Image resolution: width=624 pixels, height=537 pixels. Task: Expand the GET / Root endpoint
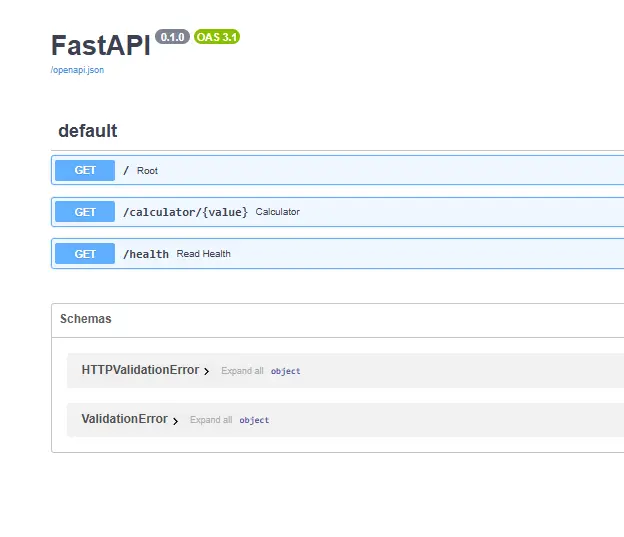[x=337, y=170]
